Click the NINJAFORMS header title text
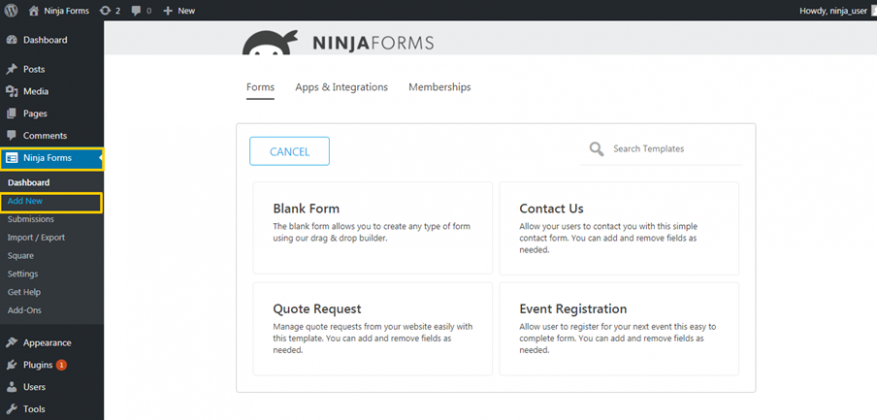Image resolution: width=877 pixels, height=420 pixels. pyautogui.click(x=373, y=43)
